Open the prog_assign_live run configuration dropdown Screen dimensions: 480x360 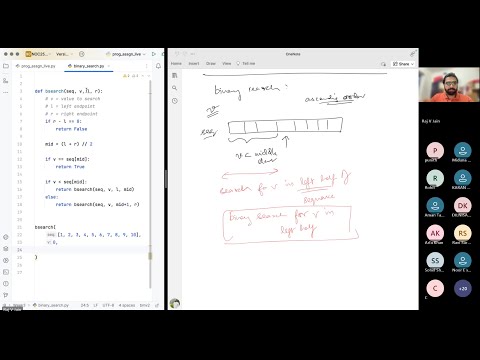click(126, 54)
